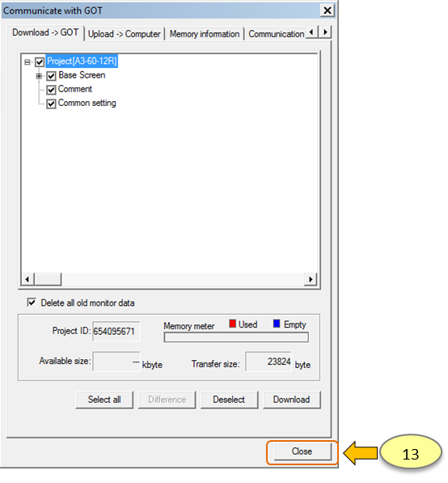Click the blue Empty legend square

(x=277, y=324)
